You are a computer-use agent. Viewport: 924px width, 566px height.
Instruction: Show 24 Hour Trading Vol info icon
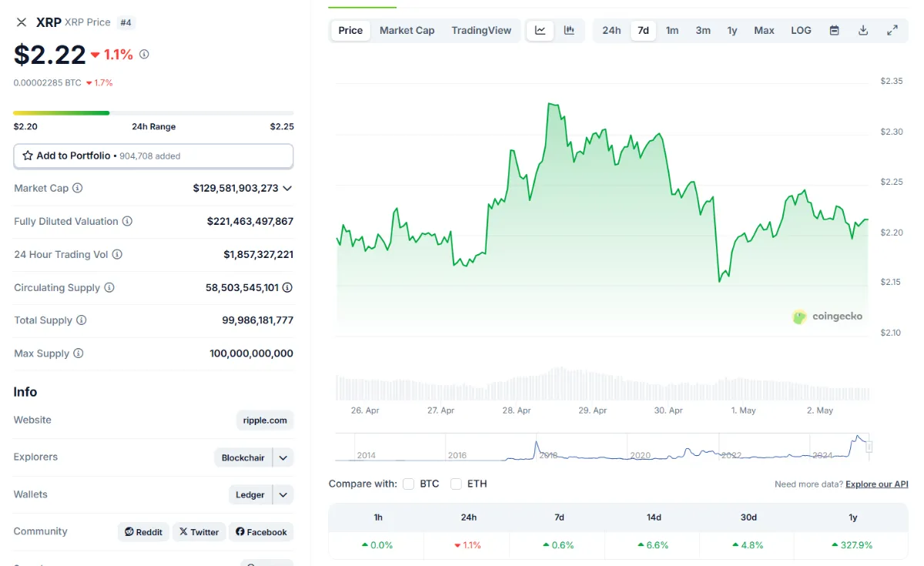coord(117,254)
